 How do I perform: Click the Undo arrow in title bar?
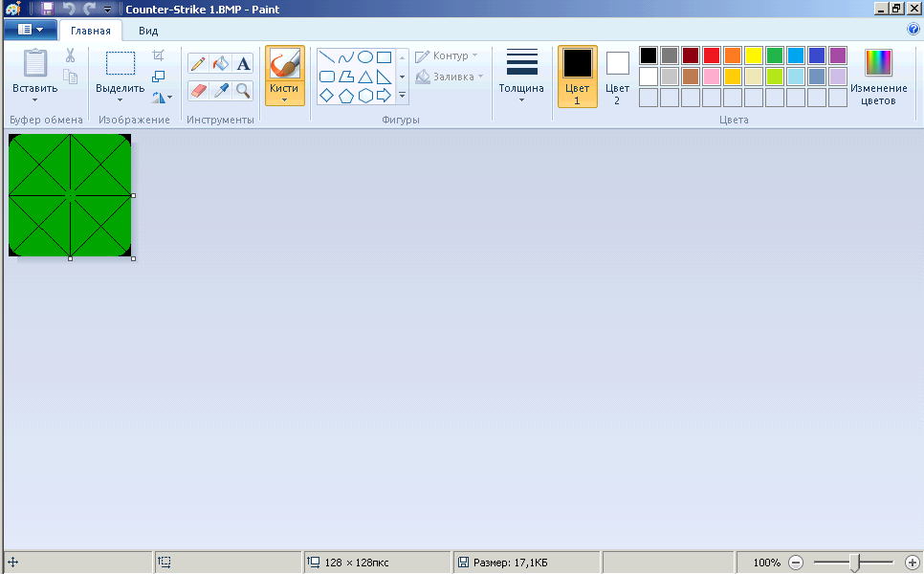[x=69, y=9]
